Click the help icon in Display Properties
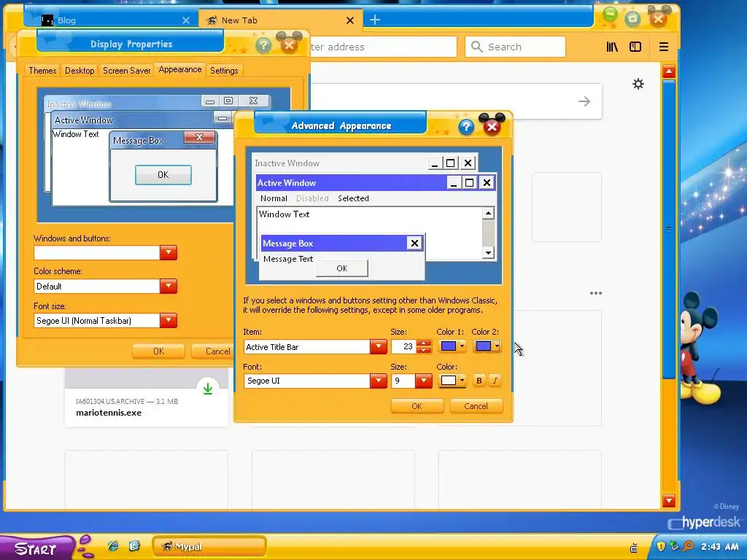 (263, 46)
